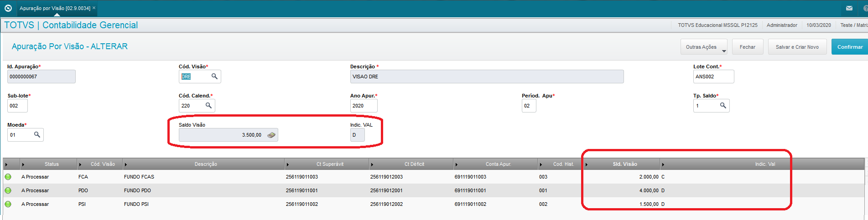
Task: Click the Descrição VISAO DRE field
Action: [x=487, y=77]
